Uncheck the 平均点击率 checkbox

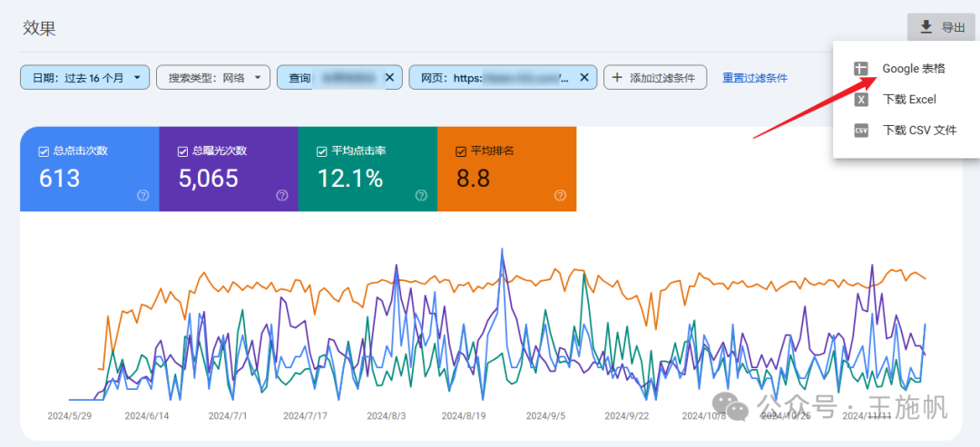pos(322,151)
